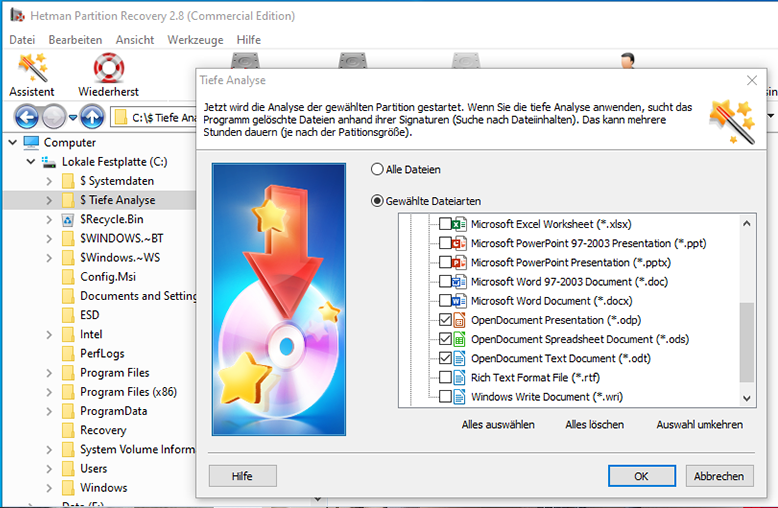778x508 pixels.
Task: Click the Word Document (*.docx) file icon
Action: [459, 301]
